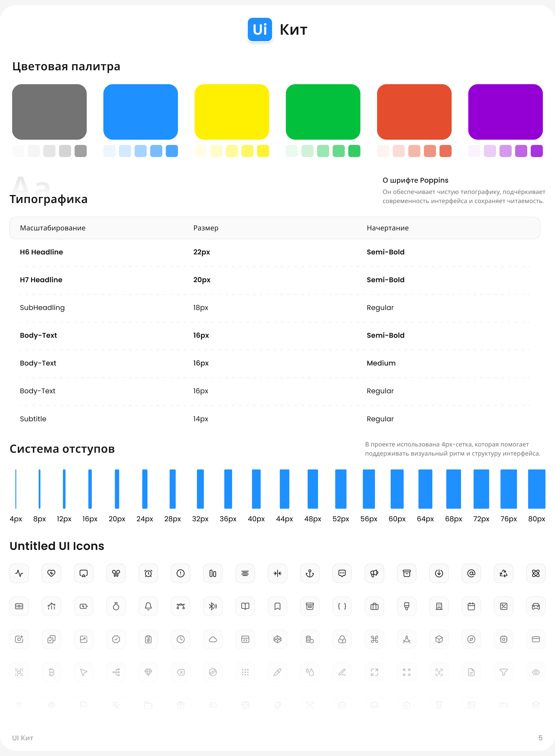Click the anchor icon
The image size is (555, 756).
(x=309, y=573)
